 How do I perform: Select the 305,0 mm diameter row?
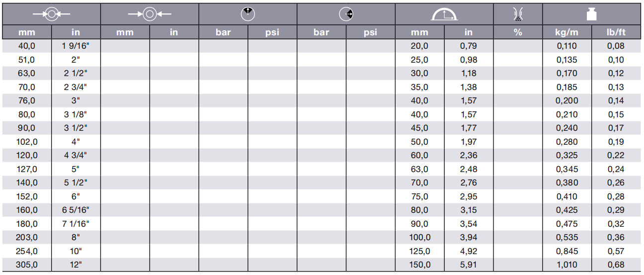click(x=322, y=265)
